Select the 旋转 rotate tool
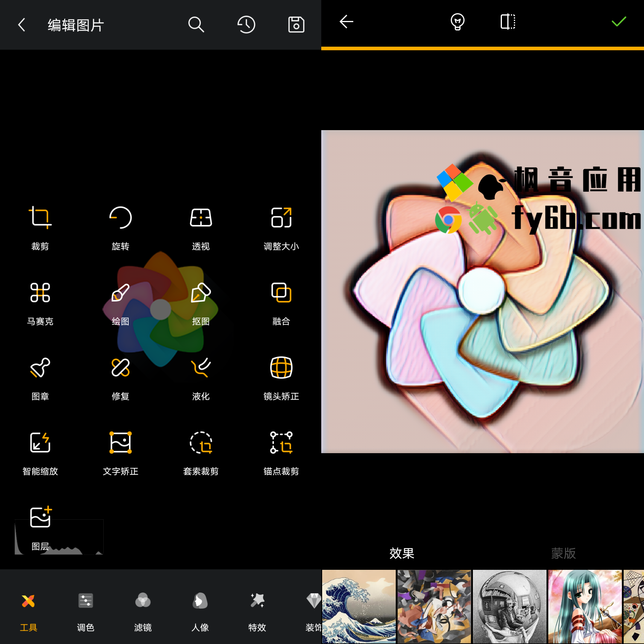 pos(120,228)
